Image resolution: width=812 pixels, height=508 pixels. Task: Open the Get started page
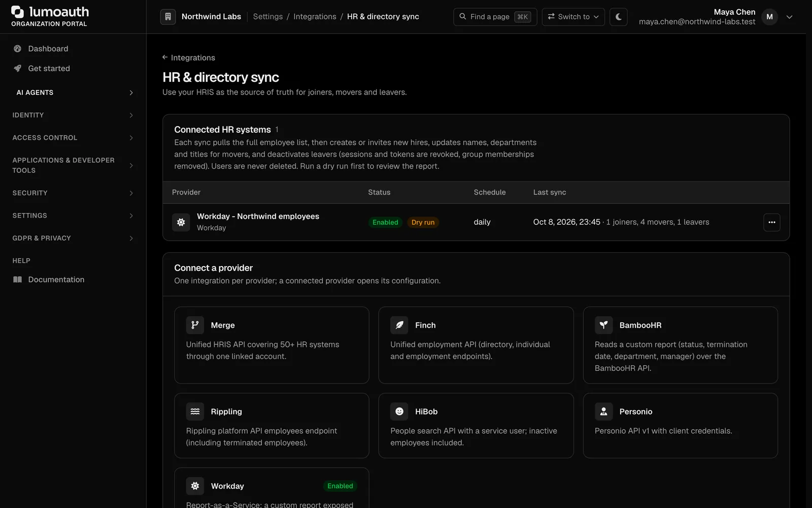(49, 69)
